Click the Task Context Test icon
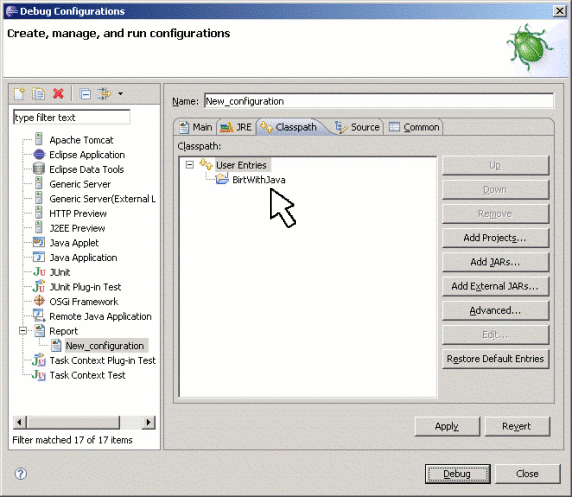Image resolution: width=572 pixels, height=497 pixels. pos(39,375)
